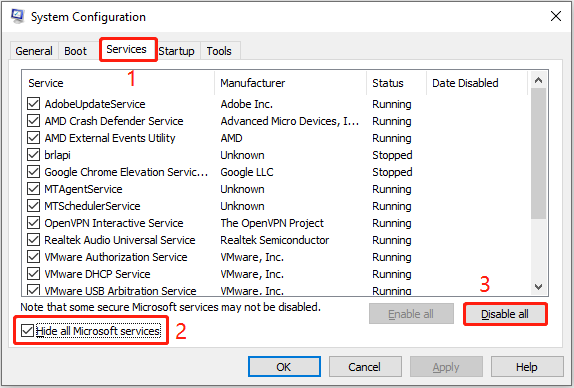Click the Disable all button
This screenshot has width=574, height=388.
click(x=505, y=314)
